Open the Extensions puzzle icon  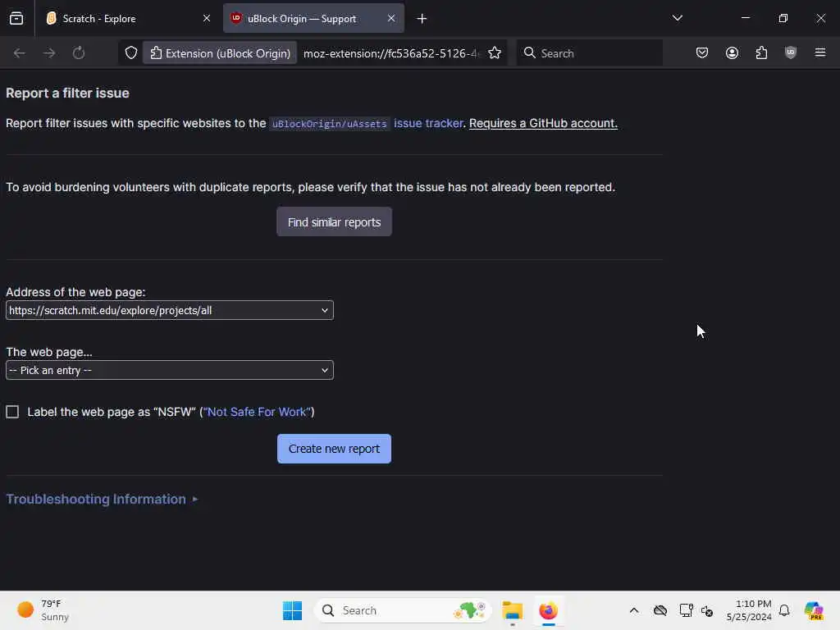(x=761, y=53)
